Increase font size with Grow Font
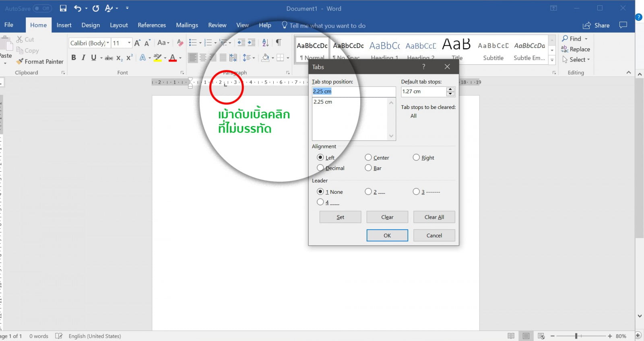Image resolution: width=644 pixels, height=341 pixels. click(x=137, y=43)
